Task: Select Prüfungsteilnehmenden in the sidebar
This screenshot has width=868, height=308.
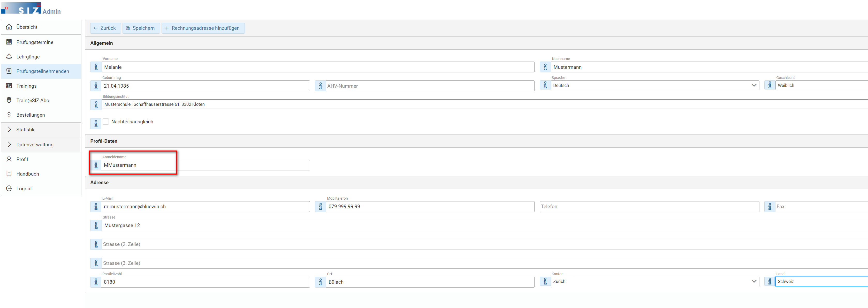Action: [x=41, y=71]
